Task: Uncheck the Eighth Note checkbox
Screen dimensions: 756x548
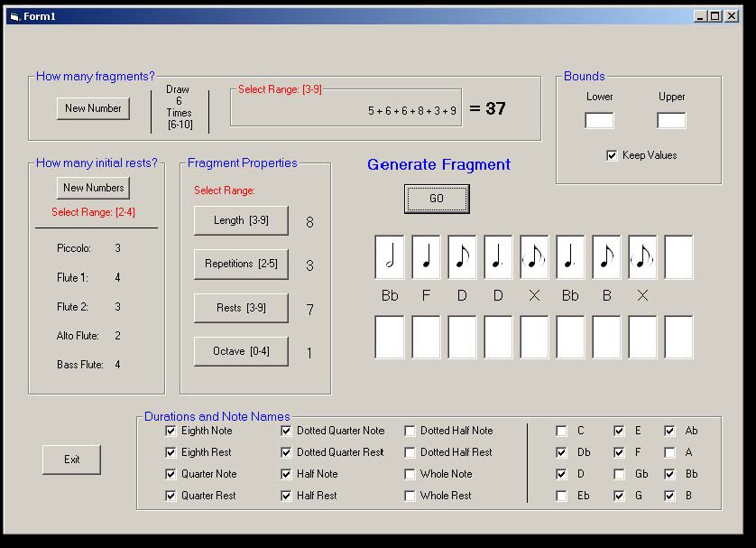Action: tap(171, 431)
